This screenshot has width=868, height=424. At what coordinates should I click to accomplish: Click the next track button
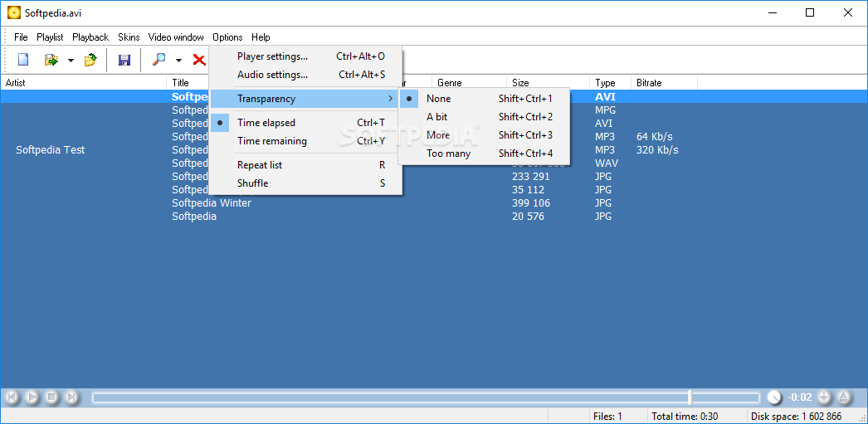pos(71,397)
